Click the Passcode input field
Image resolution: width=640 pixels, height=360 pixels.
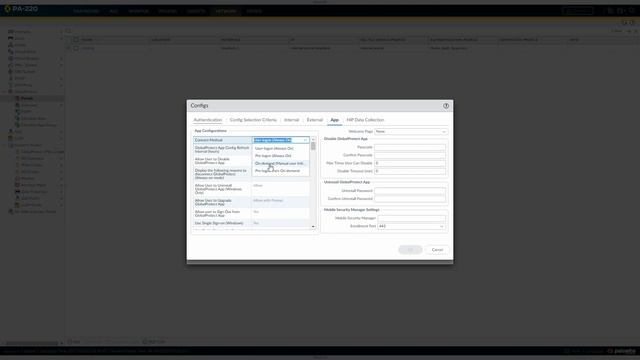(x=410, y=147)
